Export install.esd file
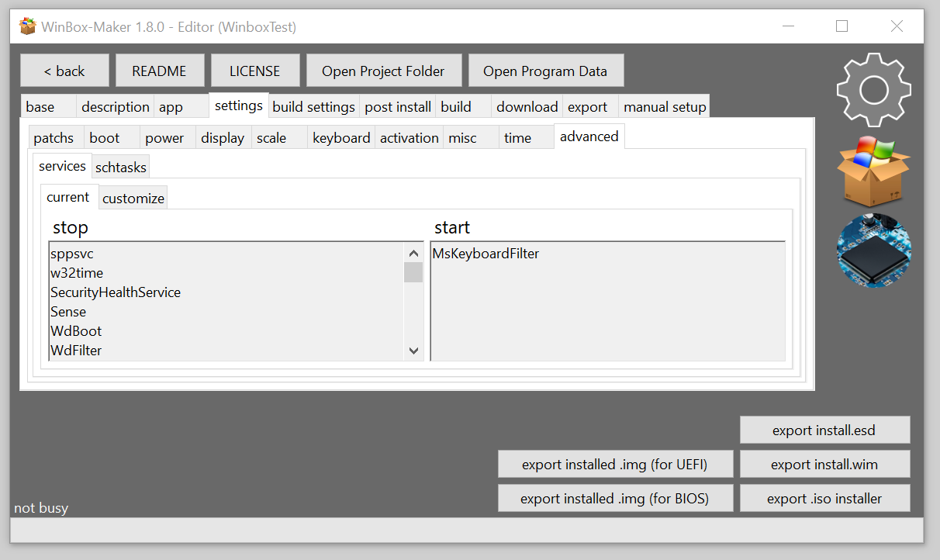The image size is (940, 560). point(825,430)
